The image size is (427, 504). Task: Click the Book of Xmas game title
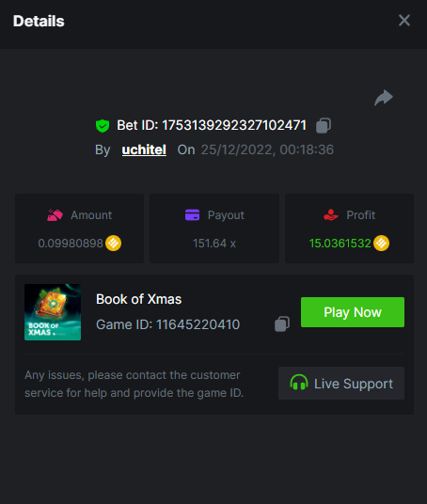[139, 299]
